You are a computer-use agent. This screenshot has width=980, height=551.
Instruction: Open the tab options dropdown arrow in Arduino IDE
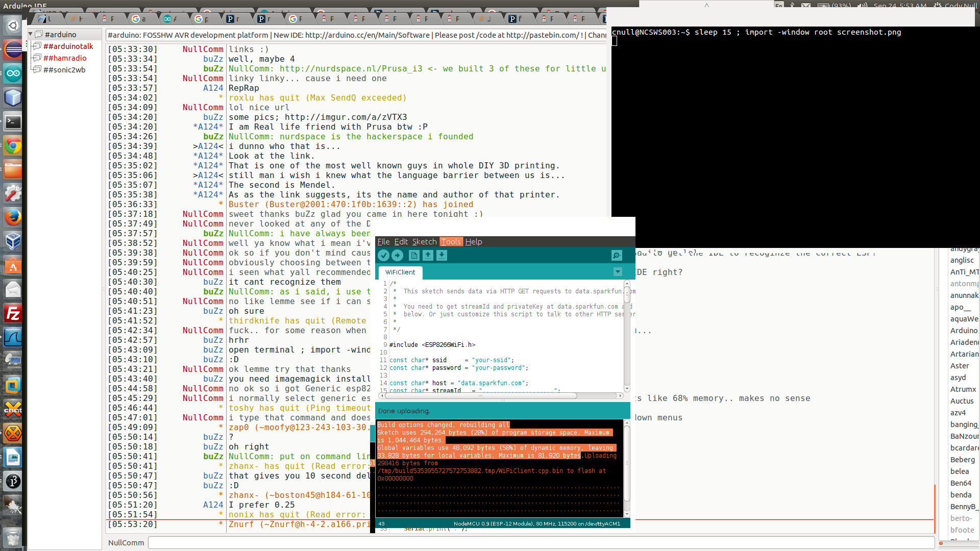(x=618, y=272)
